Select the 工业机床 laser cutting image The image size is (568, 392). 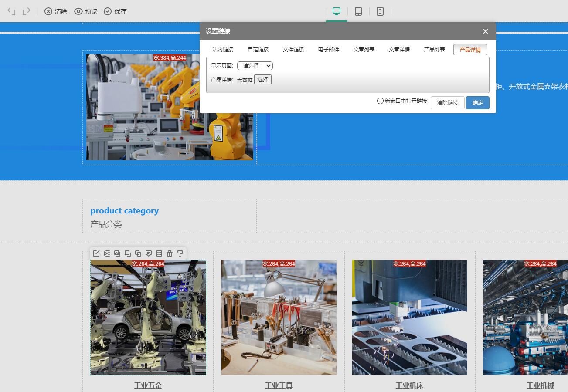click(410, 318)
